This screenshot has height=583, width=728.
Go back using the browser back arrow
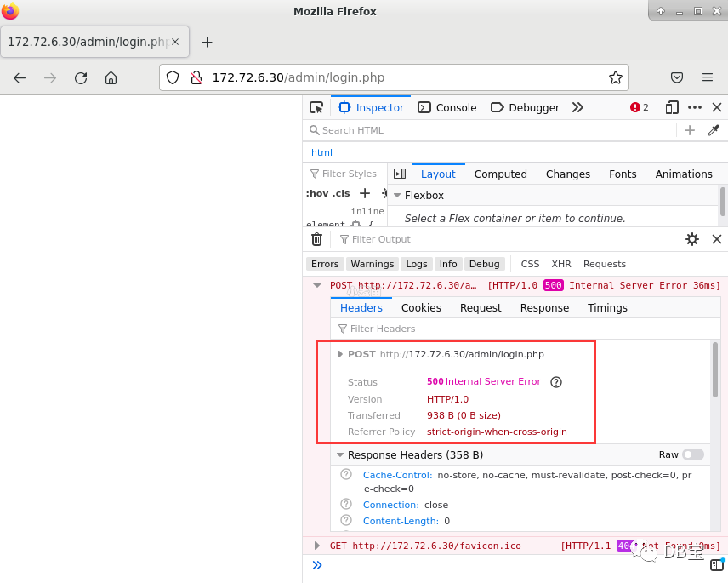point(20,78)
